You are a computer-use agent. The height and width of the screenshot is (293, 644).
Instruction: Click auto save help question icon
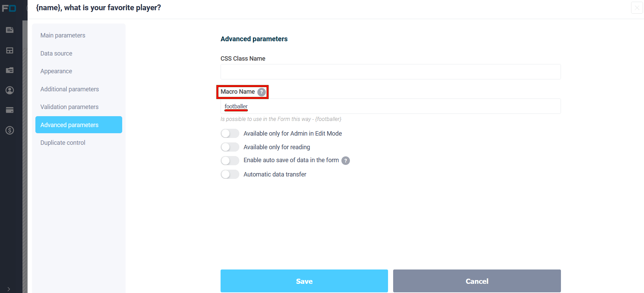pyautogui.click(x=345, y=160)
